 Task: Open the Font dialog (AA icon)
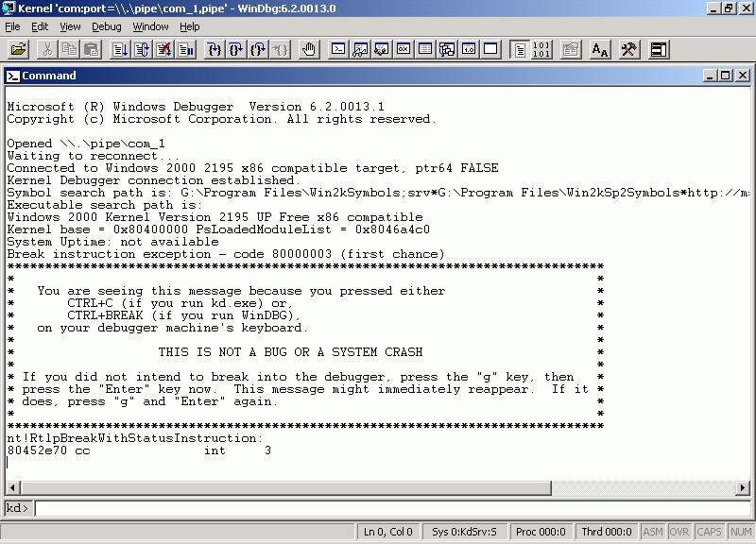coord(600,49)
